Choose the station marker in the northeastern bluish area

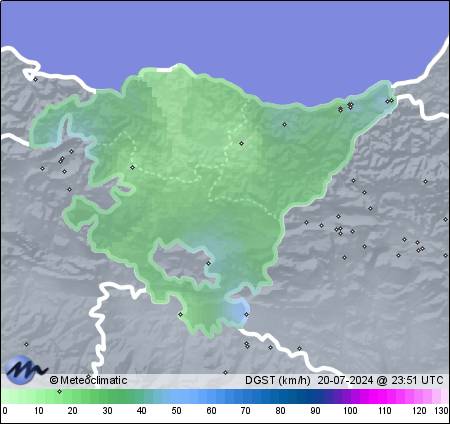(x=284, y=124)
